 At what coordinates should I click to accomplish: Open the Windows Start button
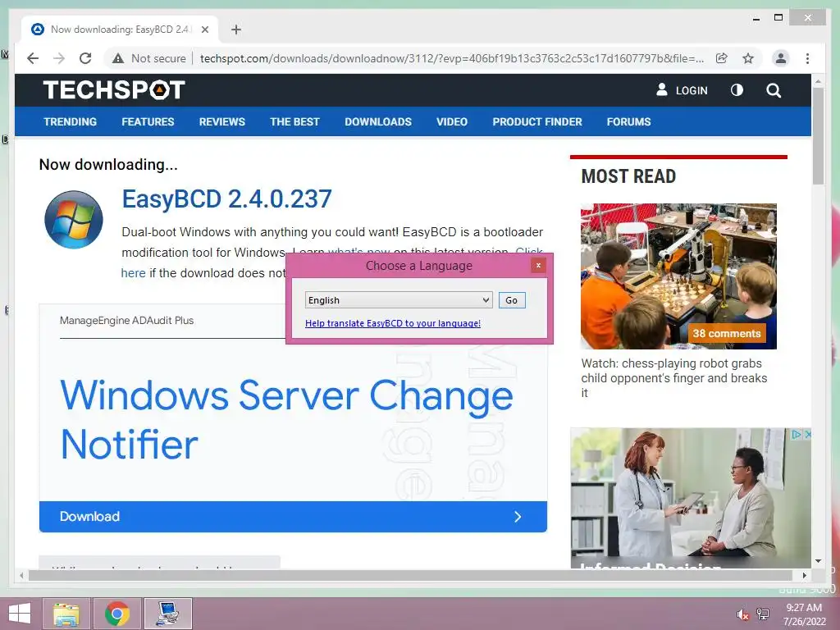point(20,614)
